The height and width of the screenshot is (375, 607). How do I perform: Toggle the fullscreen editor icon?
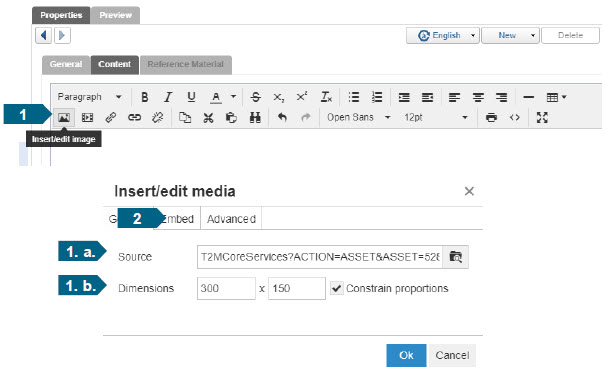[x=542, y=118]
